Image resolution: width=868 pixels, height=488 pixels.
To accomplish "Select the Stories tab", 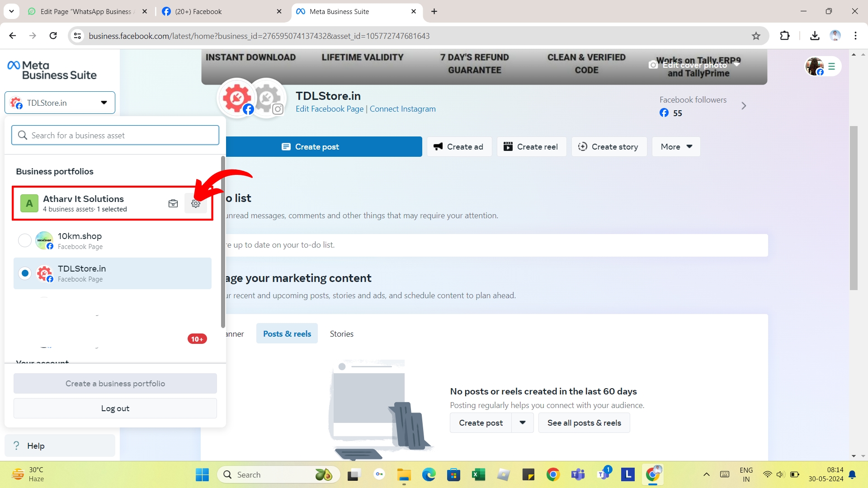I will click(342, 333).
